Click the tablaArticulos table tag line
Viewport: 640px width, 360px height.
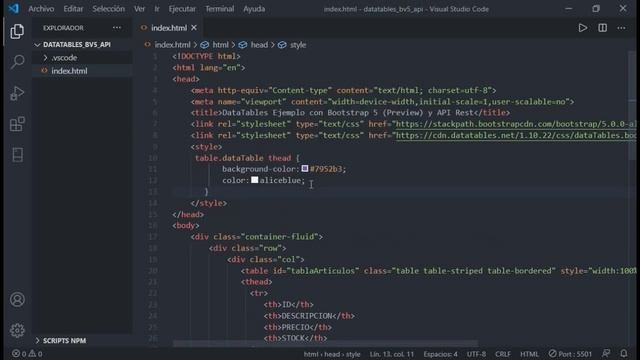tap(438, 271)
